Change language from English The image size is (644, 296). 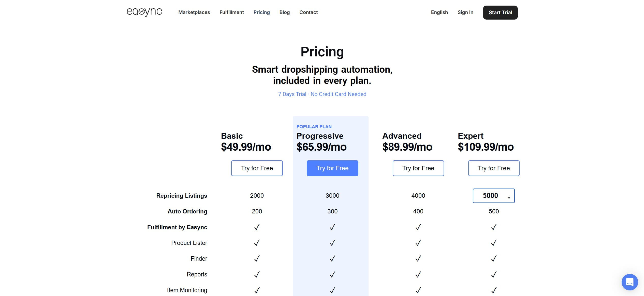pyautogui.click(x=439, y=12)
